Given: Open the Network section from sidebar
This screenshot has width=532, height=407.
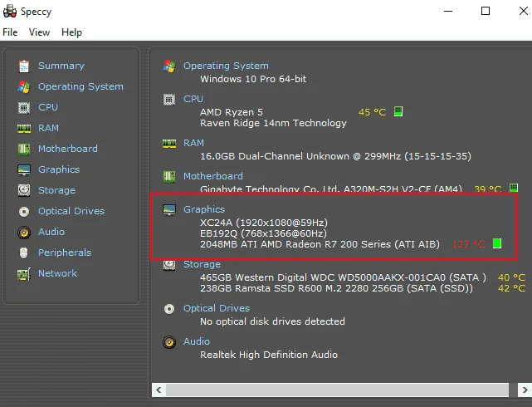Looking at the screenshot, I should [x=57, y=273].
